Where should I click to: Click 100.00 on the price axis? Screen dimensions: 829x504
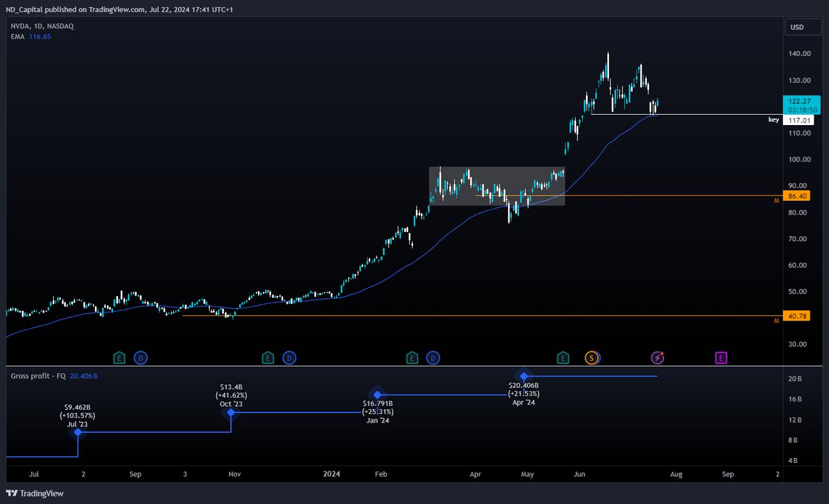[x=798, y=160]
